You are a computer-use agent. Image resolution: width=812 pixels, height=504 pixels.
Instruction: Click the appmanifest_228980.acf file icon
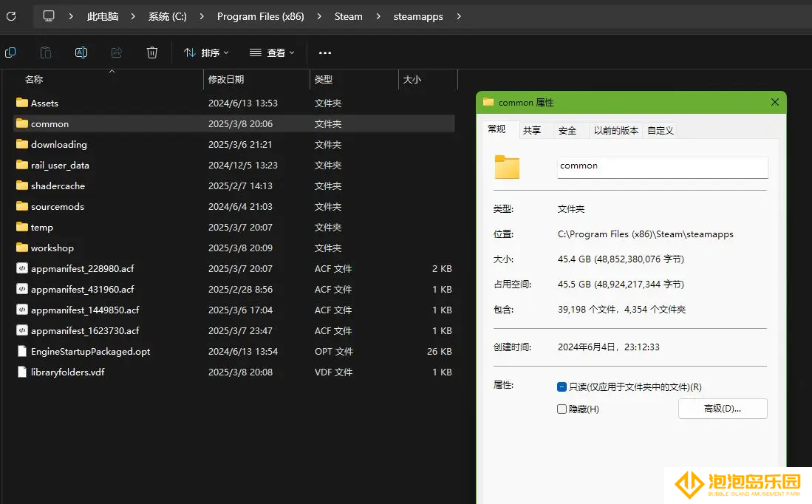[21, 268]
